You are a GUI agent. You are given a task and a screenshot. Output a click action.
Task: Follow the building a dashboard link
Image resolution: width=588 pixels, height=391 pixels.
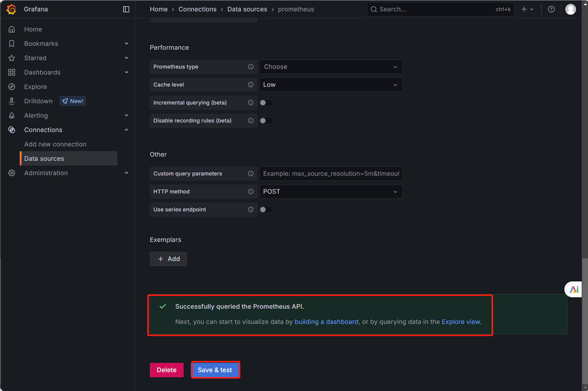(x=326, y=322)
